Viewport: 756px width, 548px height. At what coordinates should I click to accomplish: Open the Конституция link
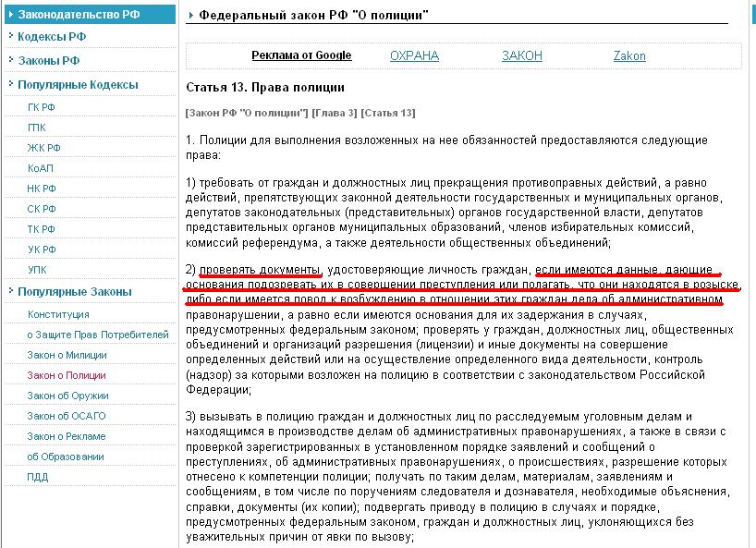pyautogui.click(x=58, y=314)
